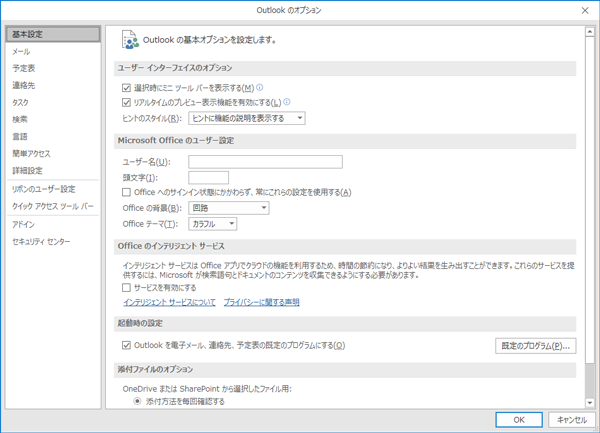Click the Outlook basic options header icon
The height and width of the screenshot is (433, 600).
click(130, 40)
